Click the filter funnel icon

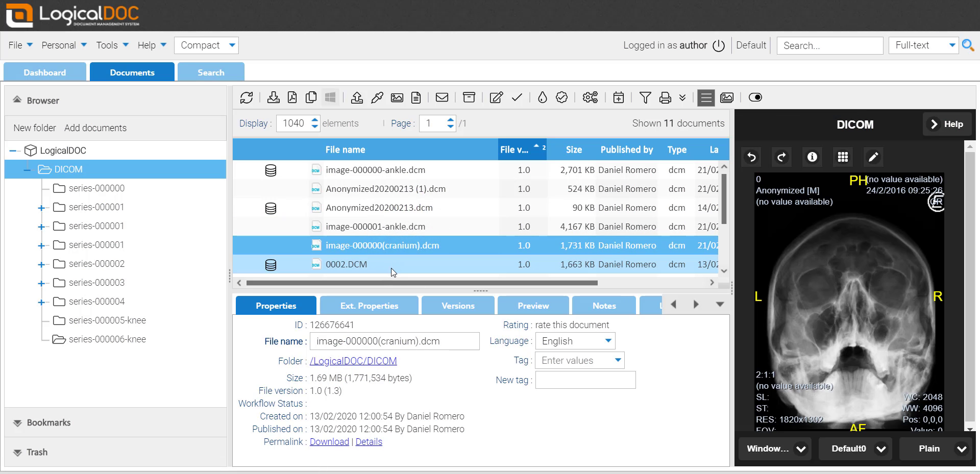pyautogui.click(x=645, y=97)
